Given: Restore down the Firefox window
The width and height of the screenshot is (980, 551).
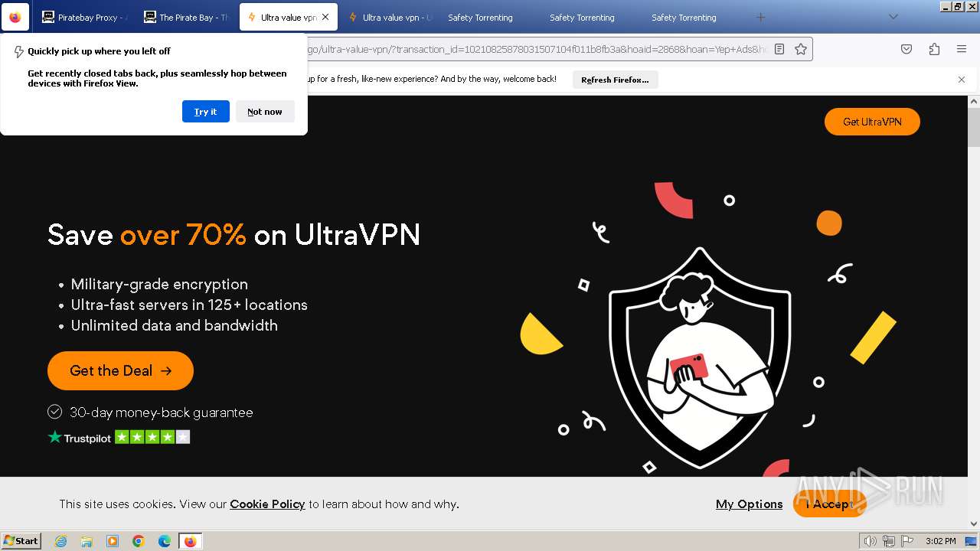Looking at the screenshot, I should (958, 6).
